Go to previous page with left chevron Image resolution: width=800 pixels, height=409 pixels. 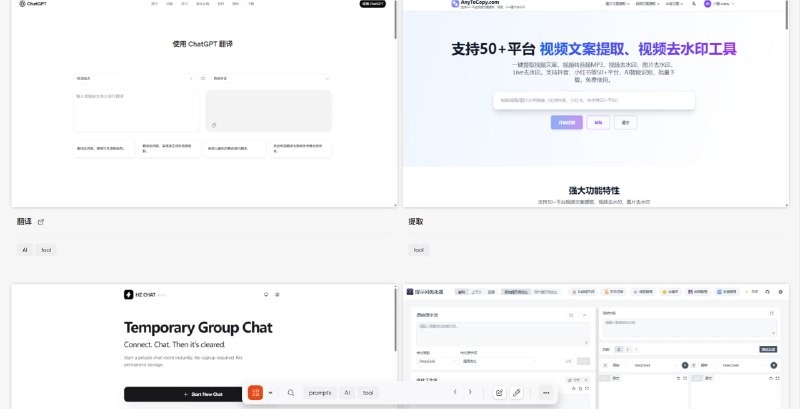pos(455,392)
